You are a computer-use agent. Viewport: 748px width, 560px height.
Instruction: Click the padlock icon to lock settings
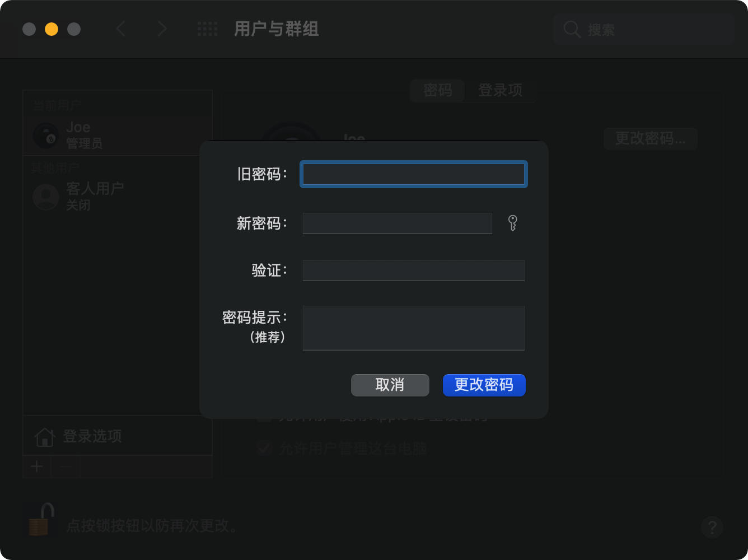click(41, 520)
